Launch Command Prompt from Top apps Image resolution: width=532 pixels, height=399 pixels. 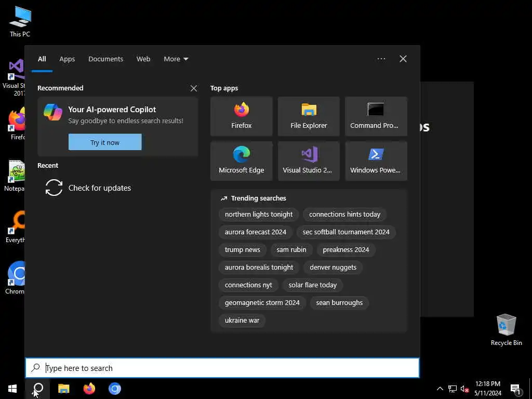tap(376, 116)
